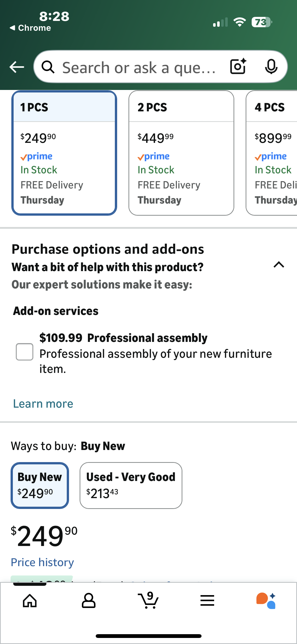Open camera lens search icon
Screen dimensions: 297x644
coord(238,67)
